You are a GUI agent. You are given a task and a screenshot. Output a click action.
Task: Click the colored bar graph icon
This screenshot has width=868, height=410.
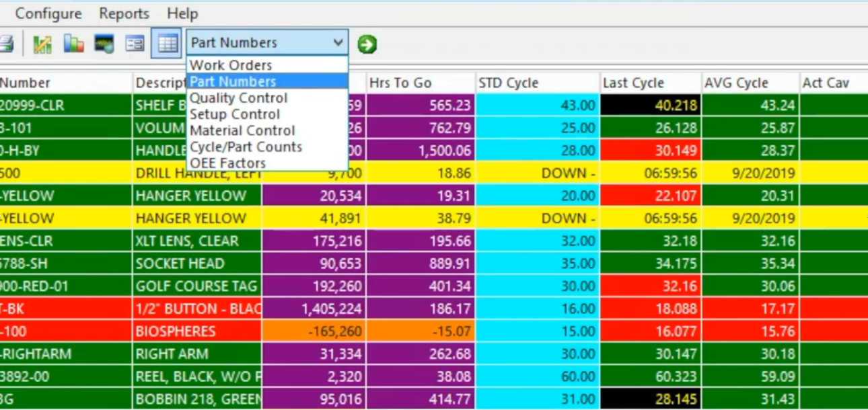(73, 44)
